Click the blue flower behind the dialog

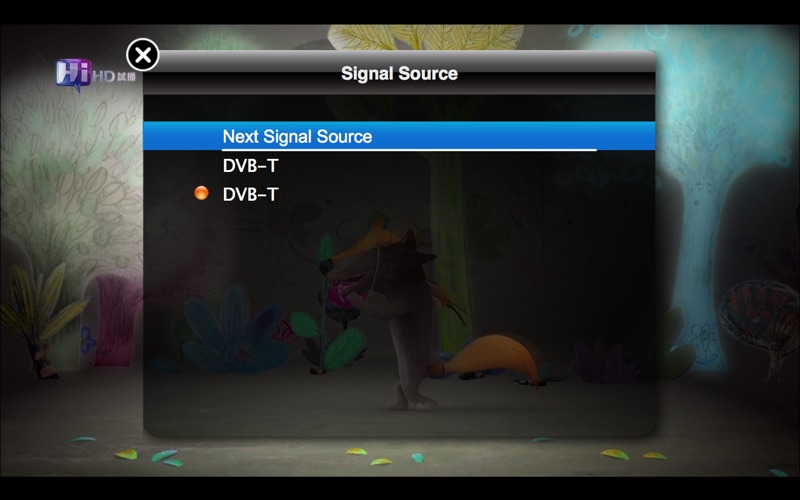pyautogui.click(x=232, y=329)
